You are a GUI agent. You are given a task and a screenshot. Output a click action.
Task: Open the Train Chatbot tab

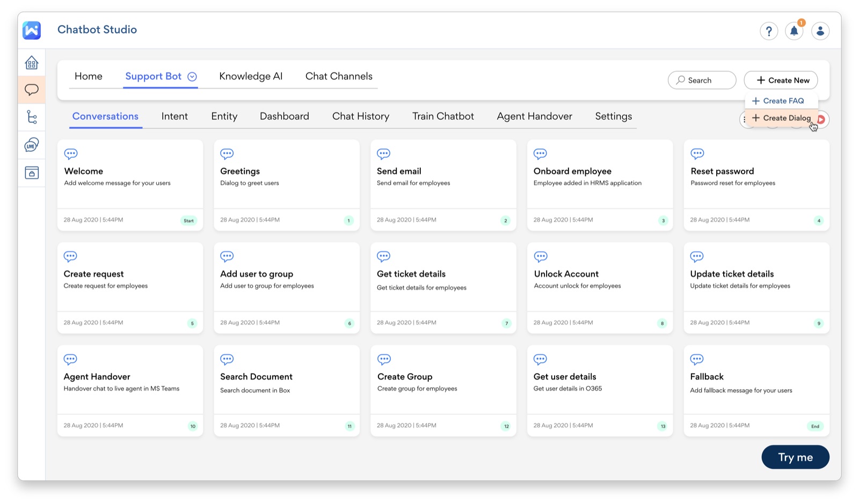point(443,116)
